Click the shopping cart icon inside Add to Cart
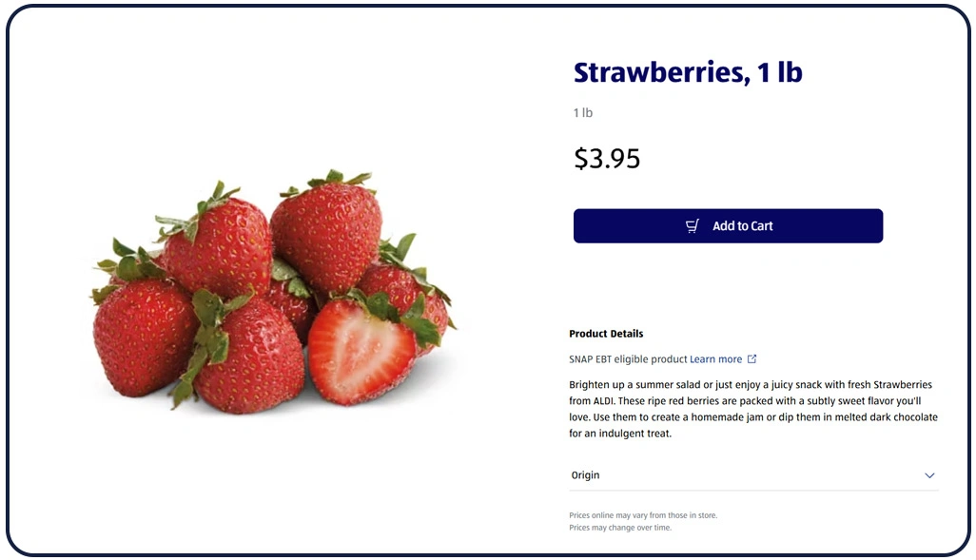The height and width of the screenshot is (560, 976). [x=693, y=225]
